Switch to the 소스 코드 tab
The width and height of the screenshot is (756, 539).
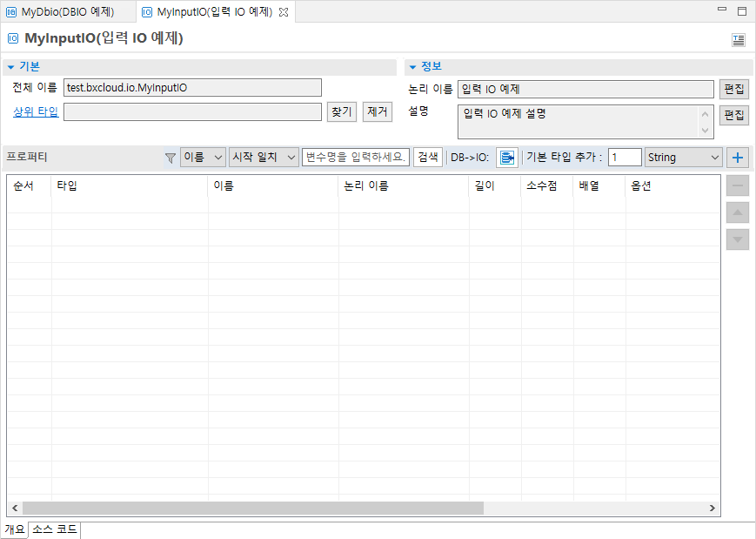point(55,529)
